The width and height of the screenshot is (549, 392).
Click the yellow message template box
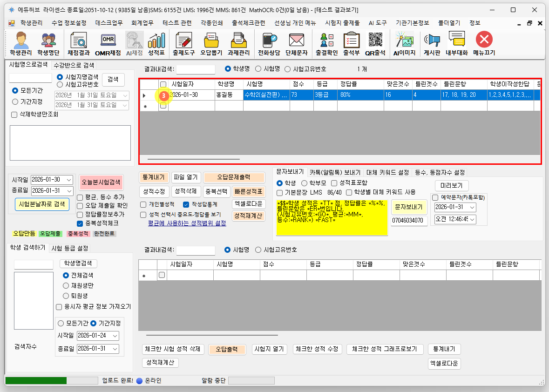pos(332,218)
